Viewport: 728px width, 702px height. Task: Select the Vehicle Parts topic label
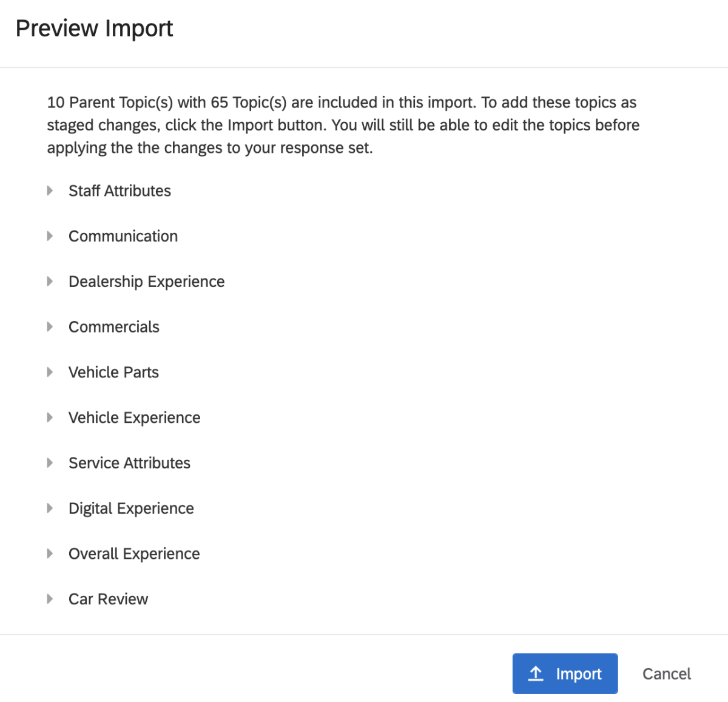click(113, 372)
